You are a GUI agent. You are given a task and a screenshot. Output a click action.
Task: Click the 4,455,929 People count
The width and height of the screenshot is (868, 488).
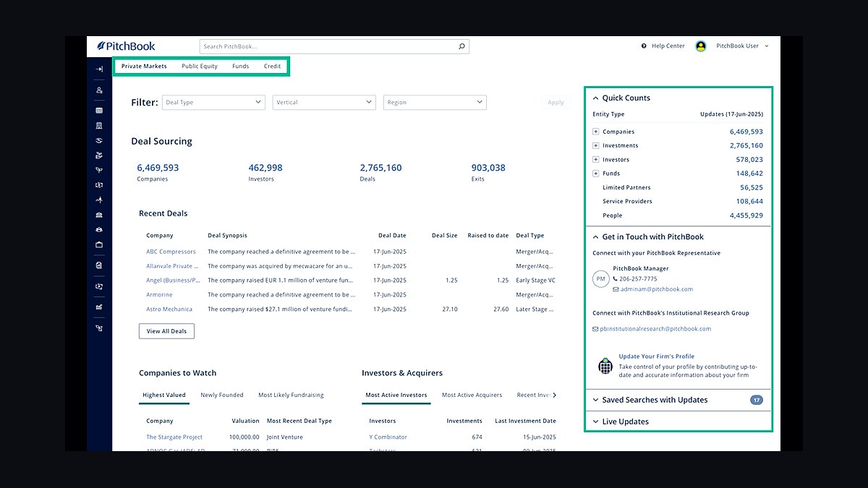click(x=746, y=215)
